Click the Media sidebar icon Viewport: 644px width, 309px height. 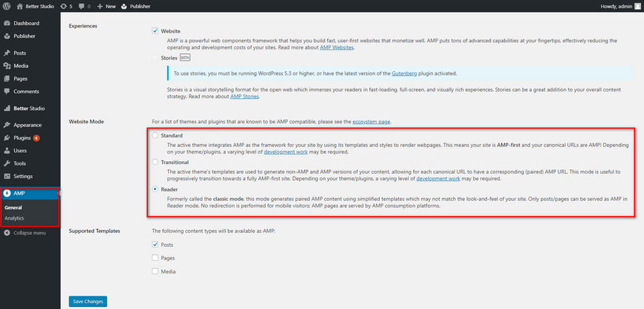[x=7, y=66]
